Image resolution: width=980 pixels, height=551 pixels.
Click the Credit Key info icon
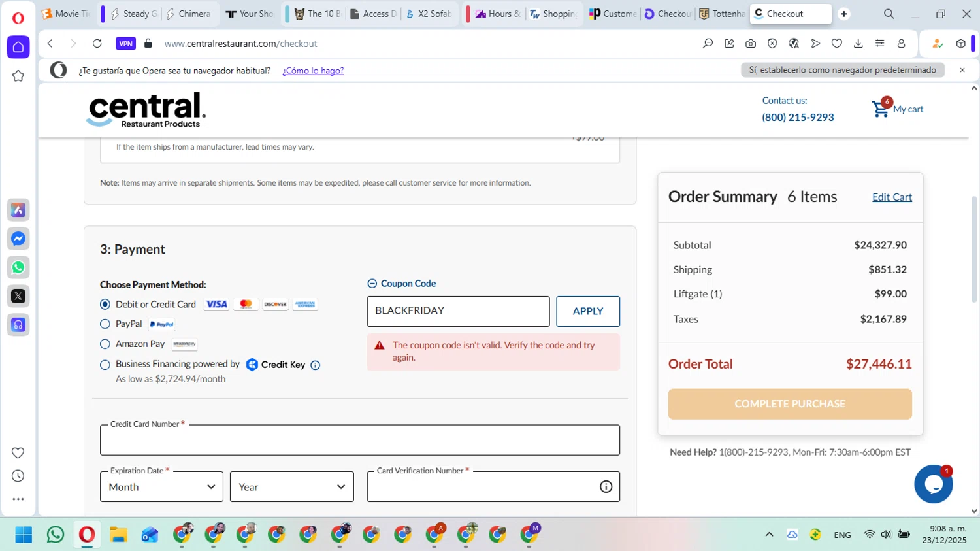[316, 365]
